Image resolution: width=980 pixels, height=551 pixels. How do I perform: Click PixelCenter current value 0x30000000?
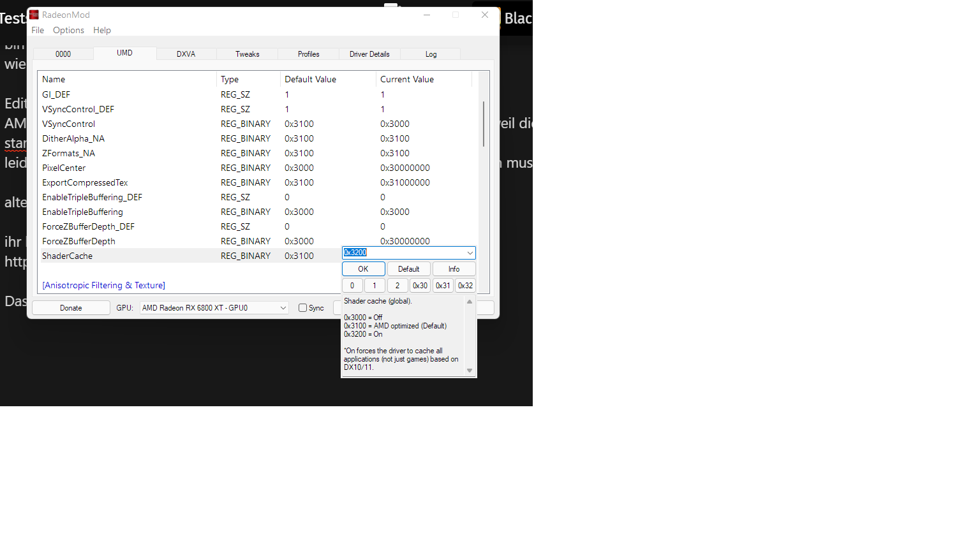coord(405,168)
